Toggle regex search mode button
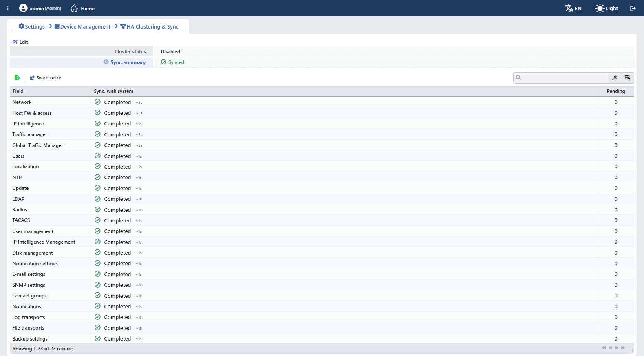The height and width of the screenshot is (356, 644). click(x=615, y=78)
